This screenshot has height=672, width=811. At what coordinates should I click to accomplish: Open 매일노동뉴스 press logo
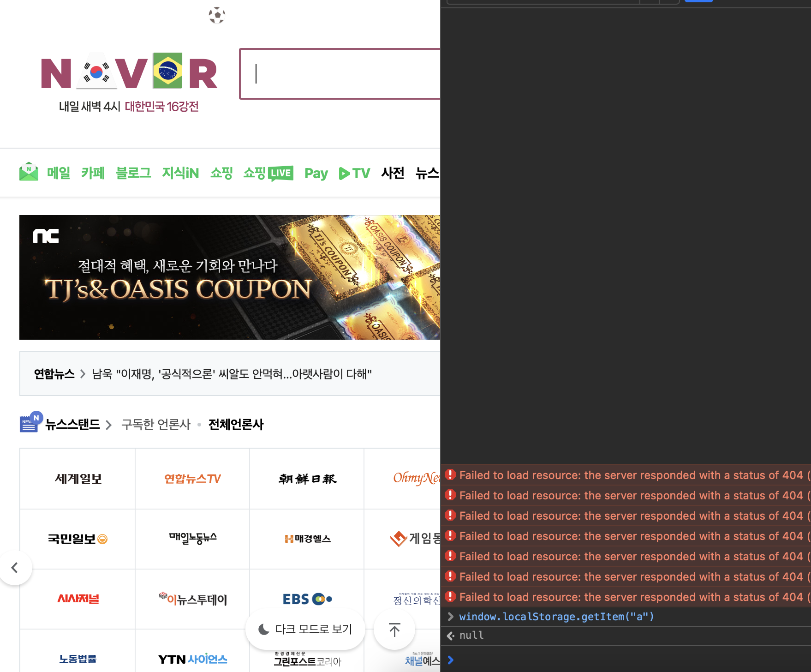[x=192, y=539]
